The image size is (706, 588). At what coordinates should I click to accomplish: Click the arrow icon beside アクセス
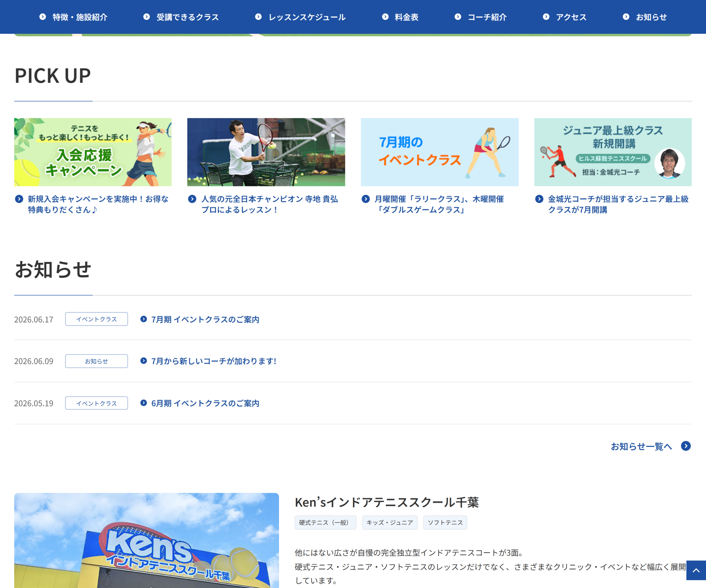pyautogui.click(x=546, y=17)
